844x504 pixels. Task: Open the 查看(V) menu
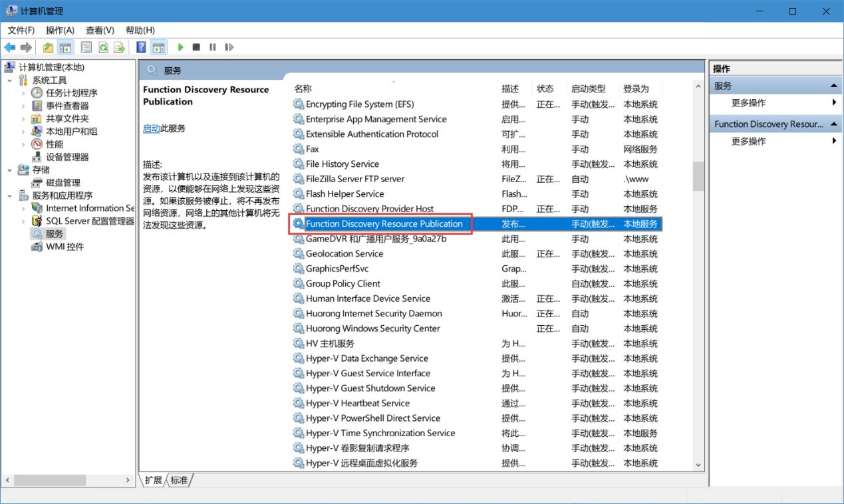(x=100, y=30)
